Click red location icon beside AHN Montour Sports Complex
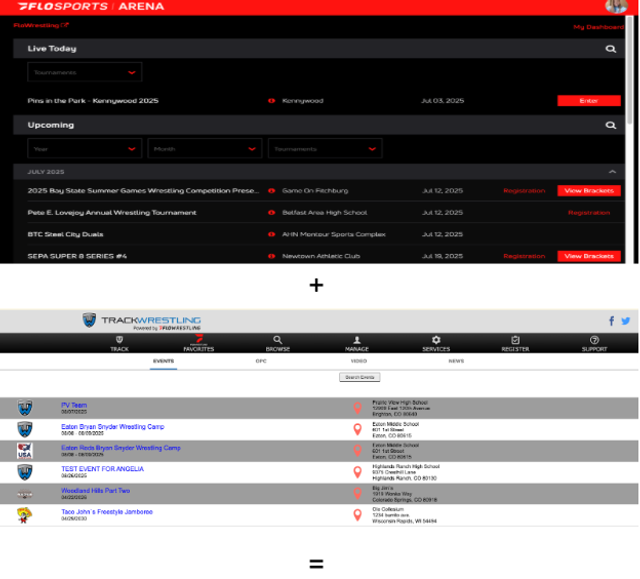This screenshot has height=579, width=640. click(271, 235)
